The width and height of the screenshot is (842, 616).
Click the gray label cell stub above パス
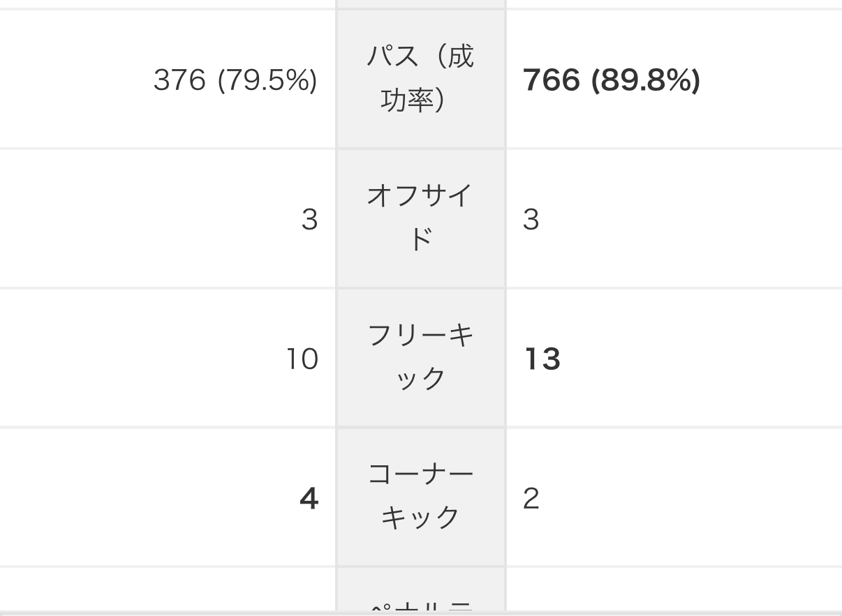(420, 3)
